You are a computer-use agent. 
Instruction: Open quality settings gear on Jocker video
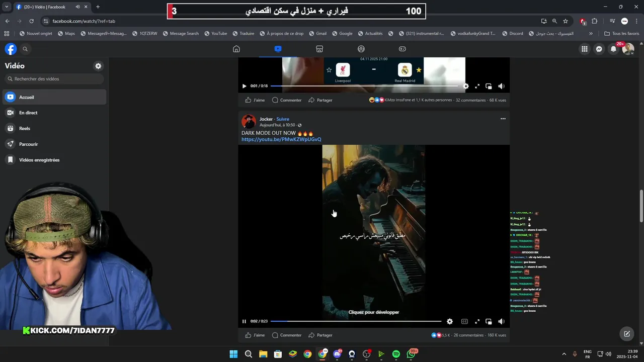coord(450,321)
